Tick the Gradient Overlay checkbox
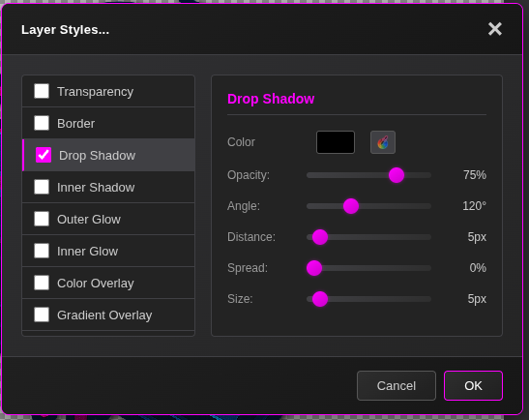Viewport: 529px width, 420px height. 42,315
